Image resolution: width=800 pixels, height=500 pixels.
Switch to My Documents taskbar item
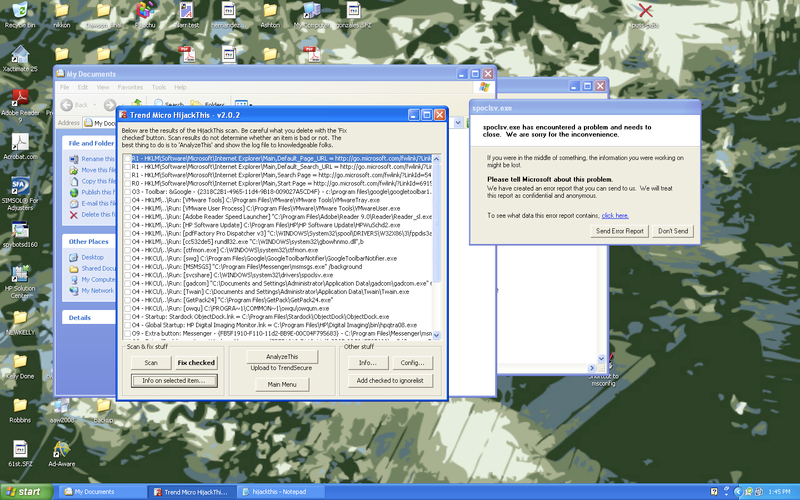pyautogui.click(x=102, y=492)
